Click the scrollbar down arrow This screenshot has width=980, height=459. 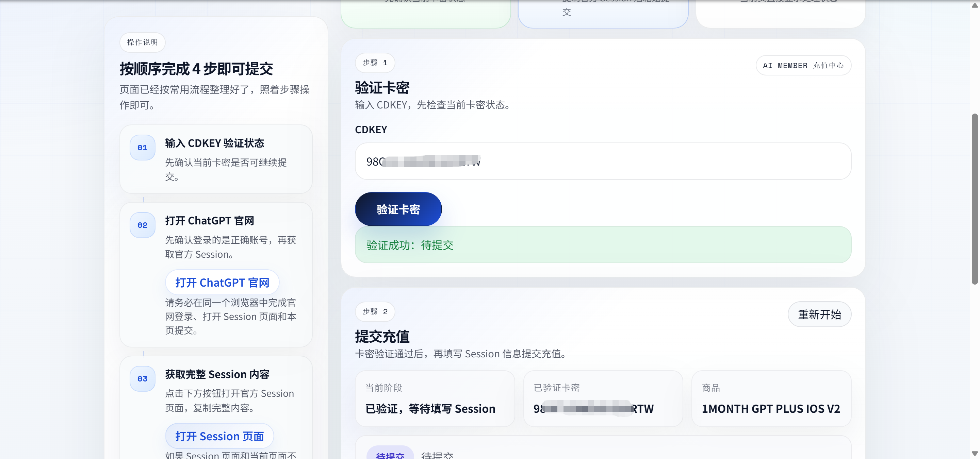pos(975,453)
